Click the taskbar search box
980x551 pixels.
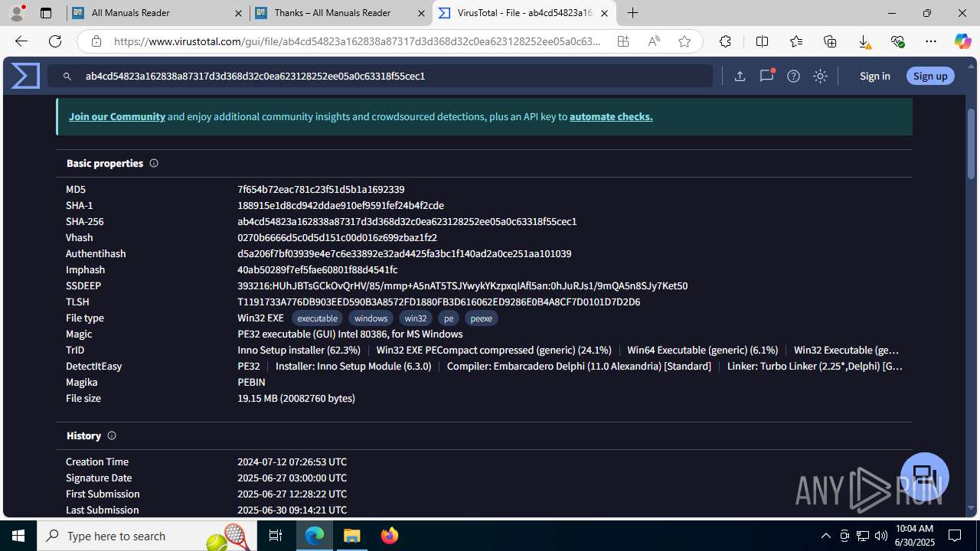point(147,536)
